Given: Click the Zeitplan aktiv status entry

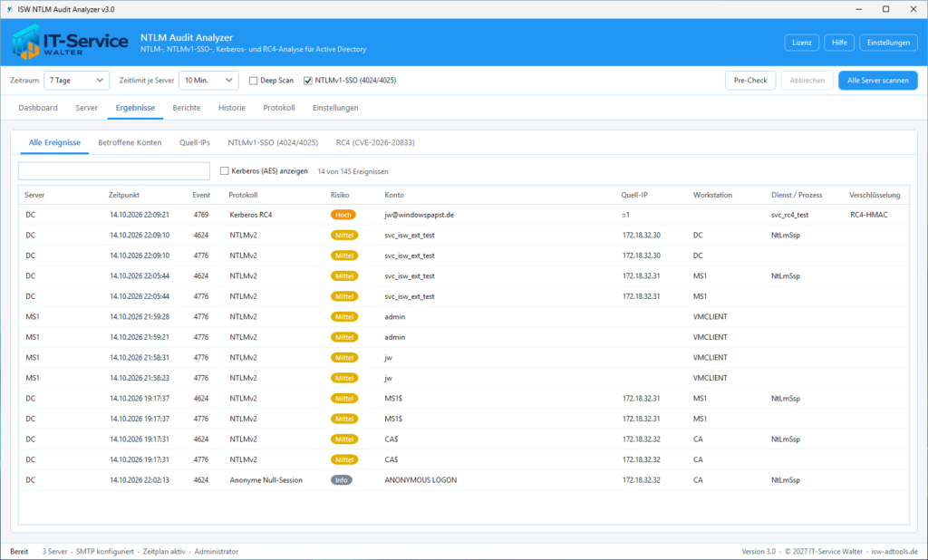Looking at the screenshot, I should point(164,551).
